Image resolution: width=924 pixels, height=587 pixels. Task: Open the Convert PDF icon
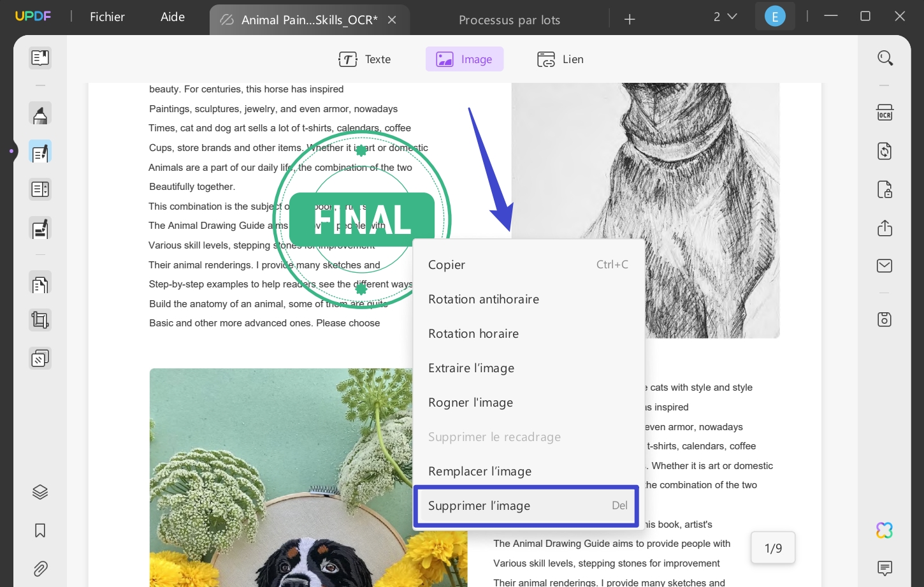[x=885, y=151]
